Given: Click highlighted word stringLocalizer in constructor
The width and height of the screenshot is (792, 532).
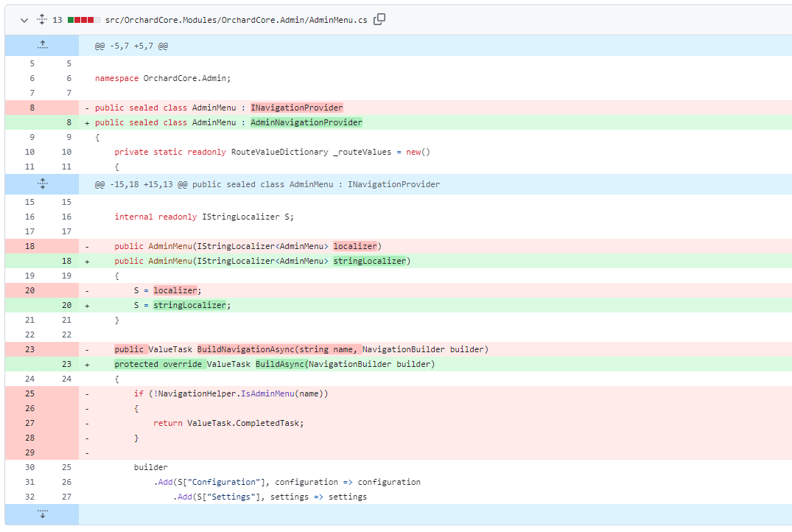Looking at the screenshot, I should click(370, 261).
